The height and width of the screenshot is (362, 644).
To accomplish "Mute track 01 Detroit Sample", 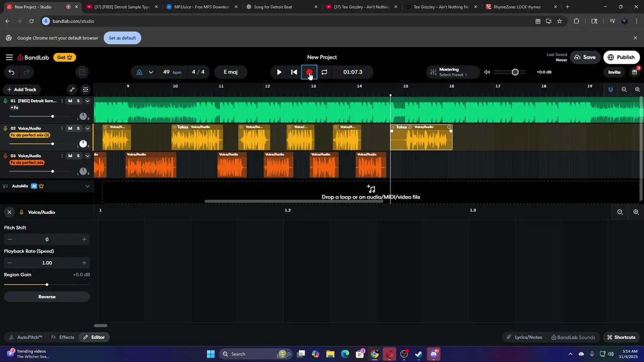I will 70,101.
